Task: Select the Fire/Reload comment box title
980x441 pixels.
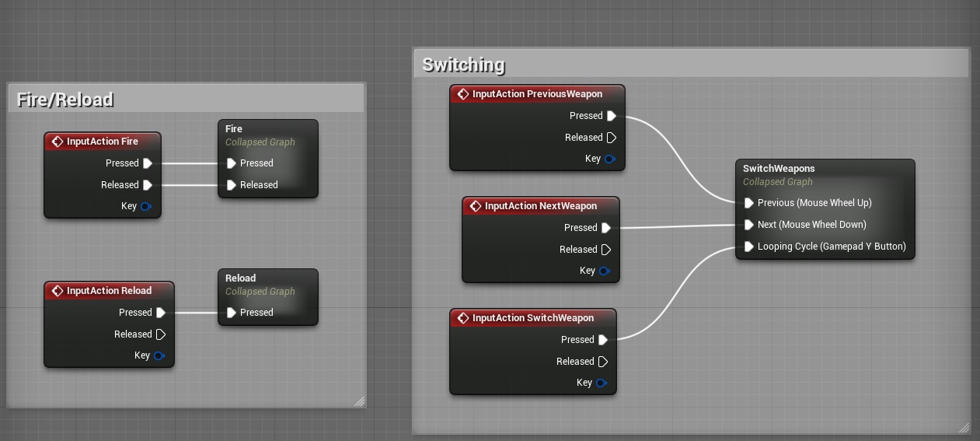Action: pos(65,100)
